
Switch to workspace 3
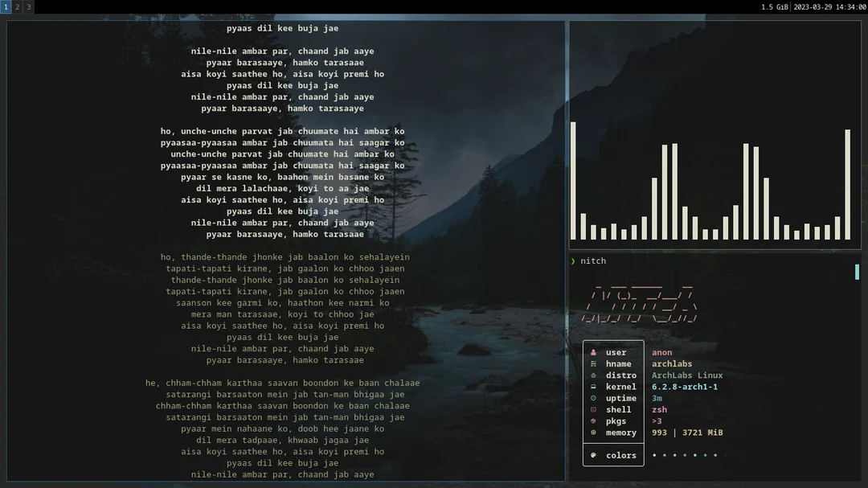tap(27, 6)
